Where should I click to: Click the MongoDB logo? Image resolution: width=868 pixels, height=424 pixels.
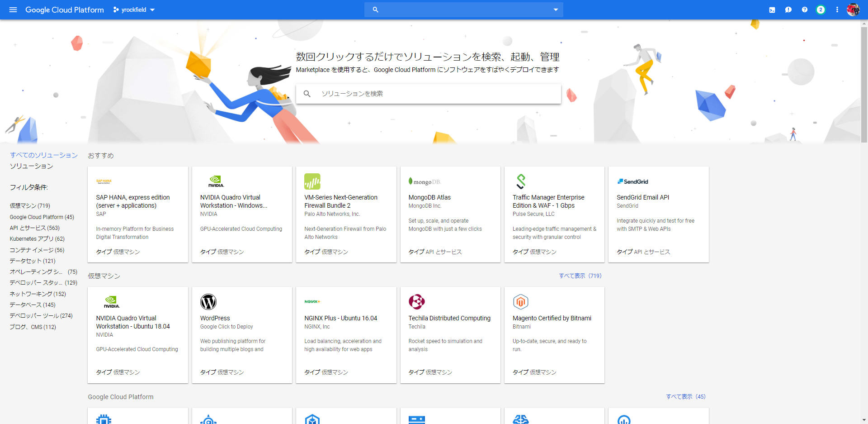(425, 181)
